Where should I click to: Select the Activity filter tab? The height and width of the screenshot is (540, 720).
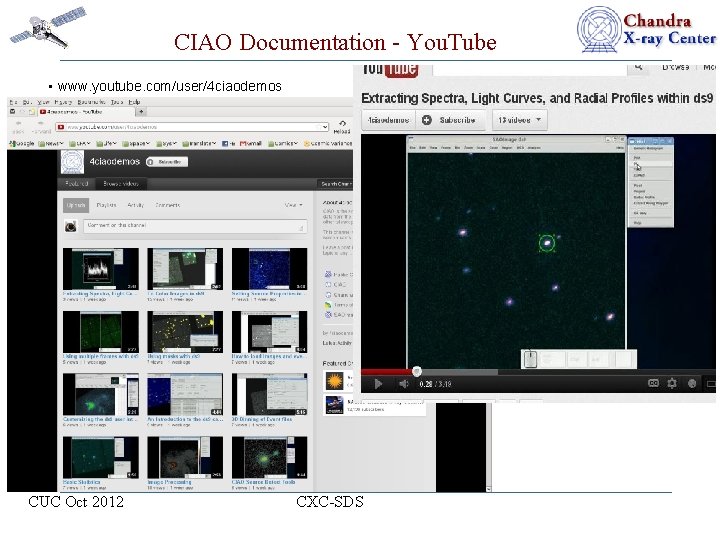(135, 205)
